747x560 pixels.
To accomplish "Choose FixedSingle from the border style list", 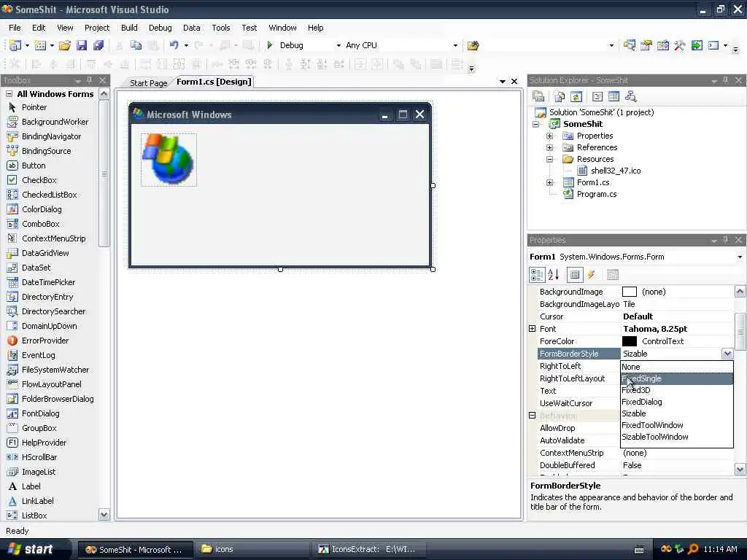I will point(676,378).
